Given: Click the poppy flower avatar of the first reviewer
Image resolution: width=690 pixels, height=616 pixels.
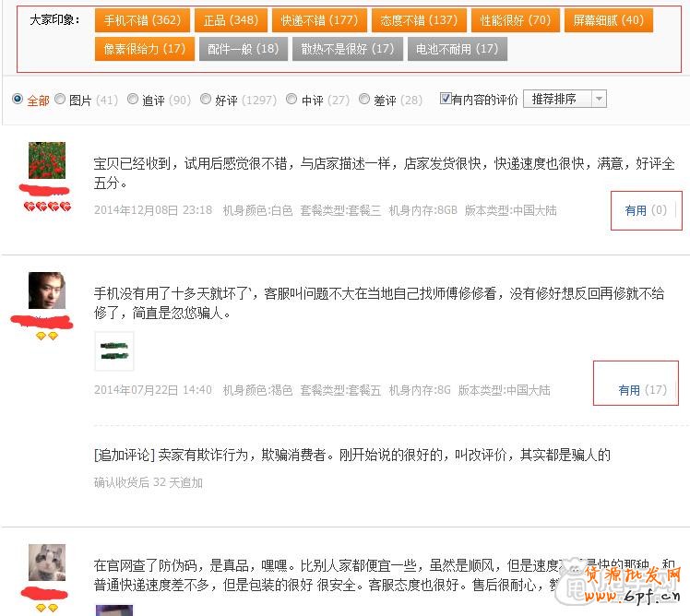Looking at the screenshot, I should tap(46, 160).
